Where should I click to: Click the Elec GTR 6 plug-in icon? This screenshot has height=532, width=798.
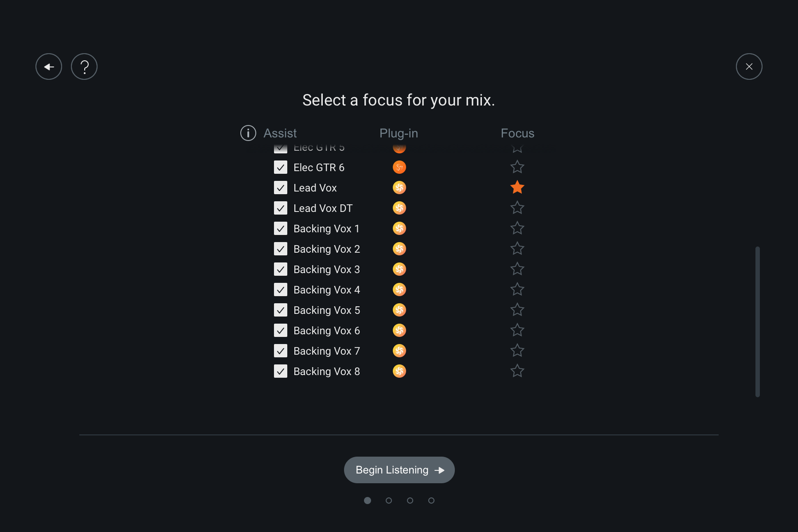(x=399, y=168)
